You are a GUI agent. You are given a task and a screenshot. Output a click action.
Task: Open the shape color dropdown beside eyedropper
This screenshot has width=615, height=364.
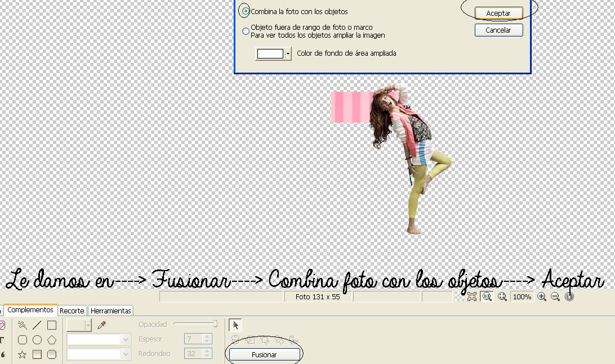point(87,325)
